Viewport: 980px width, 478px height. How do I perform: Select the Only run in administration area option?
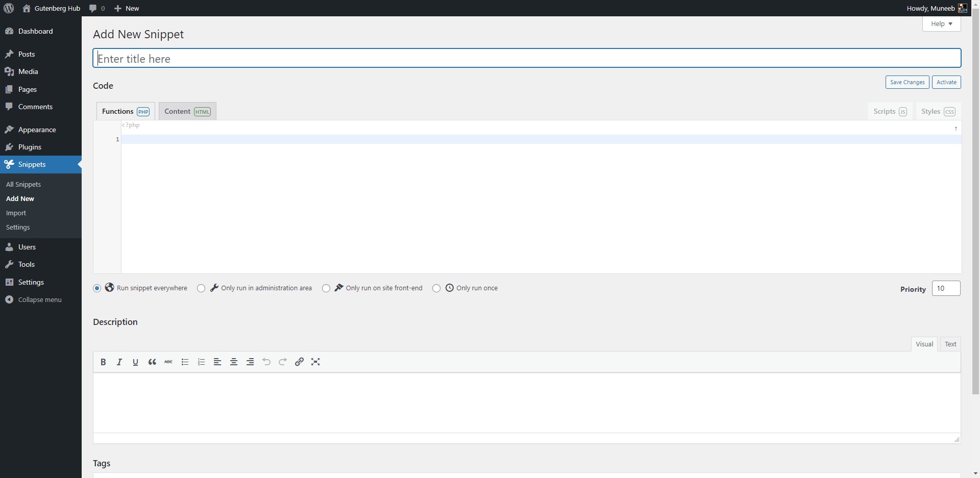201,288
